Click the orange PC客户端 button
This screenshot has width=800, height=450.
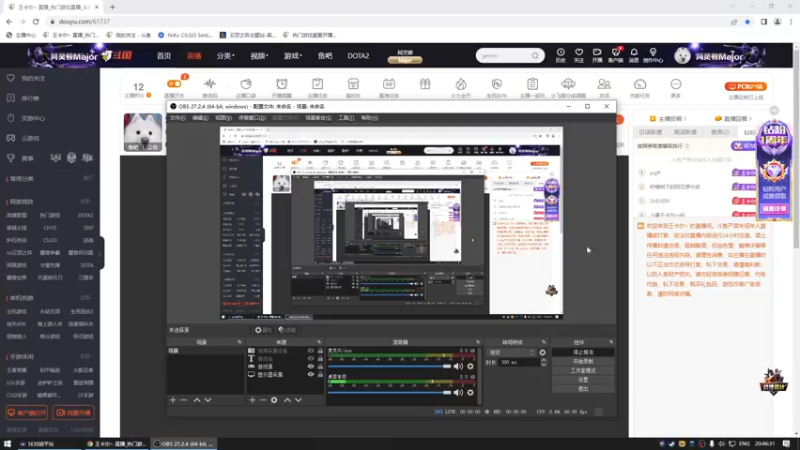tap(745, 87)
